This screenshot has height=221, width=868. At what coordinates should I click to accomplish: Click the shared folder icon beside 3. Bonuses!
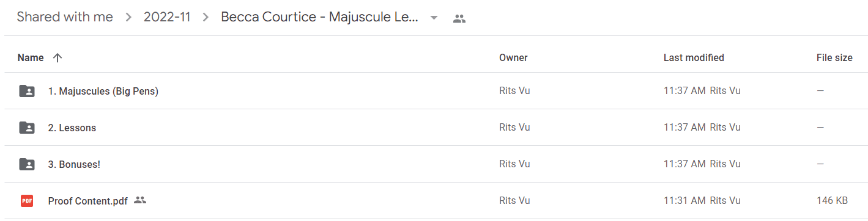click(27, 164)
